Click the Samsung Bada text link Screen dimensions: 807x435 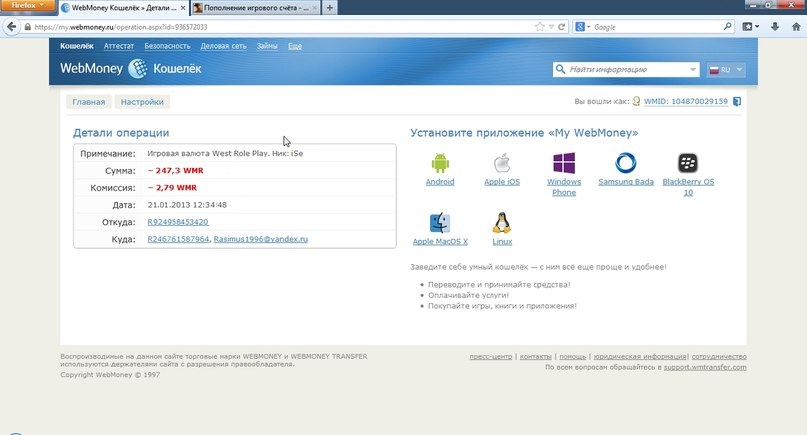tap(626, 182)
